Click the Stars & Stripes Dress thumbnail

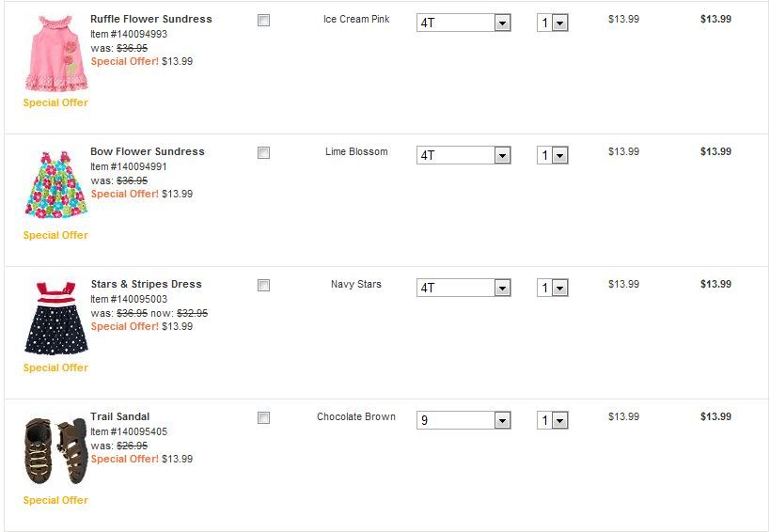pyautogui.click(x=55, y=317)
